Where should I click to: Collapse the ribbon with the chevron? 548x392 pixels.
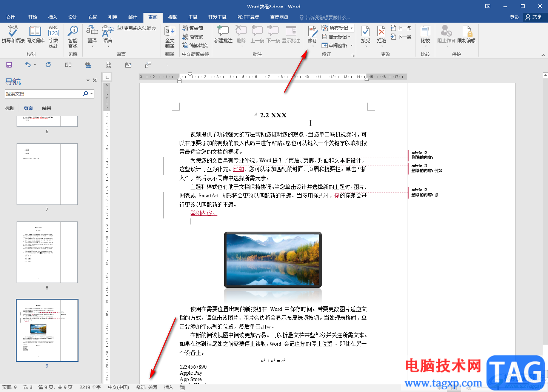pyautogui.click(x=543, y=55)
